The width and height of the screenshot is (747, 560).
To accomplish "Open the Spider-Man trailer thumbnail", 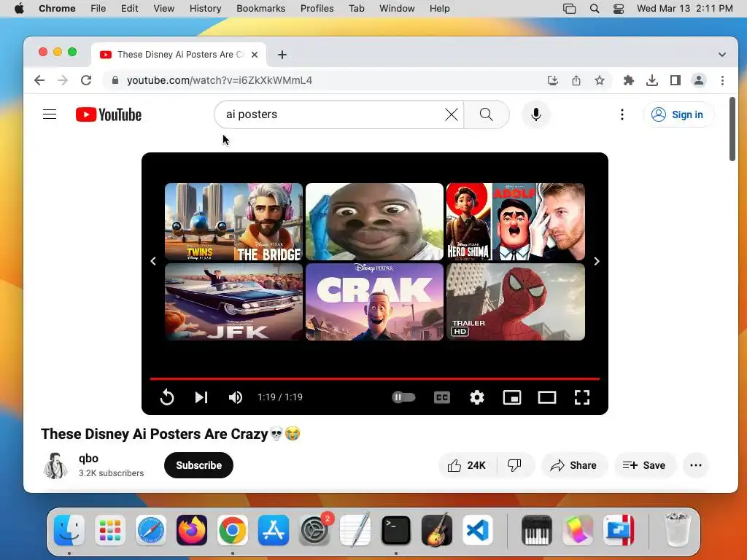I will point(516,302).
